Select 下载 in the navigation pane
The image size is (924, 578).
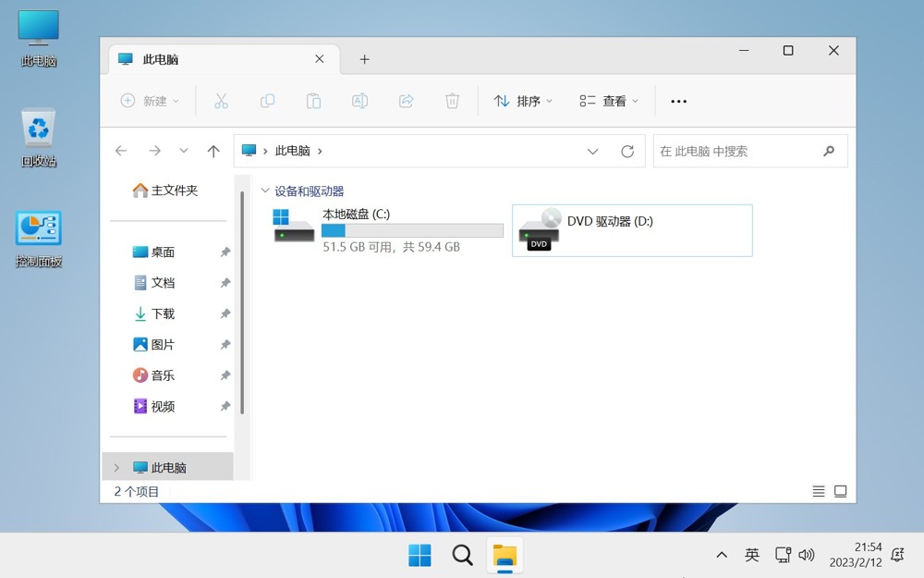click(163, 314)
